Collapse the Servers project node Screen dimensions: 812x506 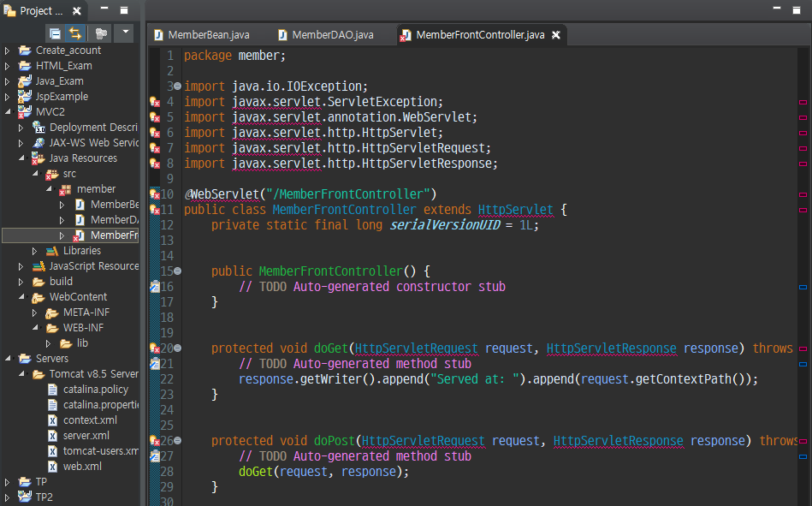tap(7, 358)
